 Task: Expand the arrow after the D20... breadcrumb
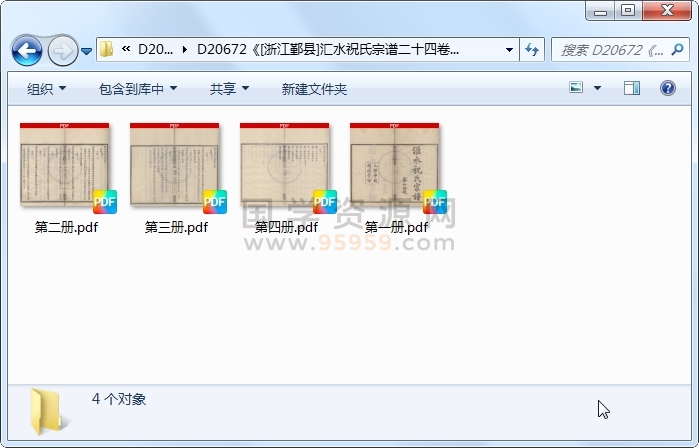point(185,49)
